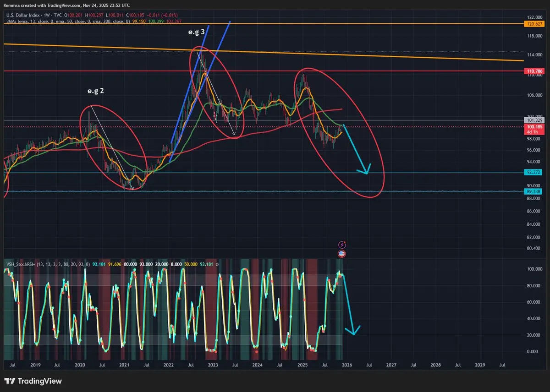Screen dimensions: 550x392
Task: Click the green 100.399 moving average value
Action: (156, 21)
